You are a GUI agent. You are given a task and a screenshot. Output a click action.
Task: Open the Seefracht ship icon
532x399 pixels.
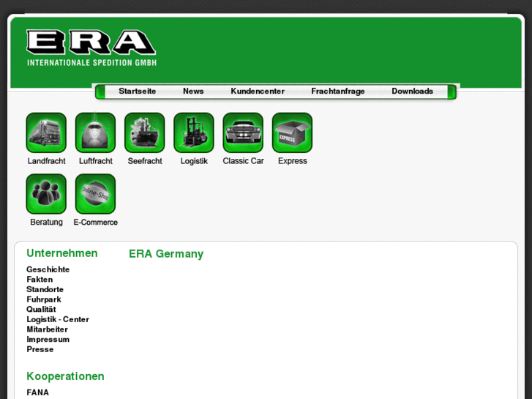click(145, 133)
